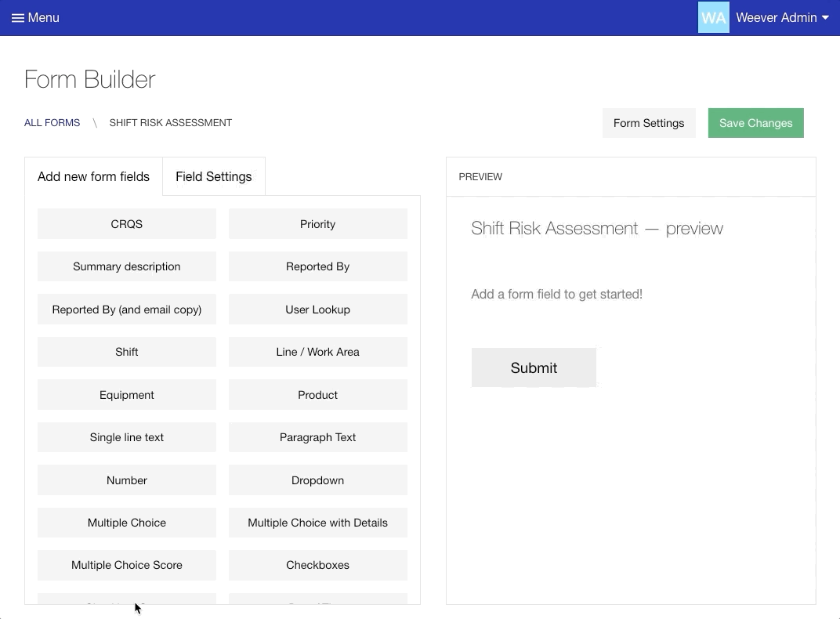Add the Line / Work Area field
This screenshot has width=840, height=619.
(317, 352)
